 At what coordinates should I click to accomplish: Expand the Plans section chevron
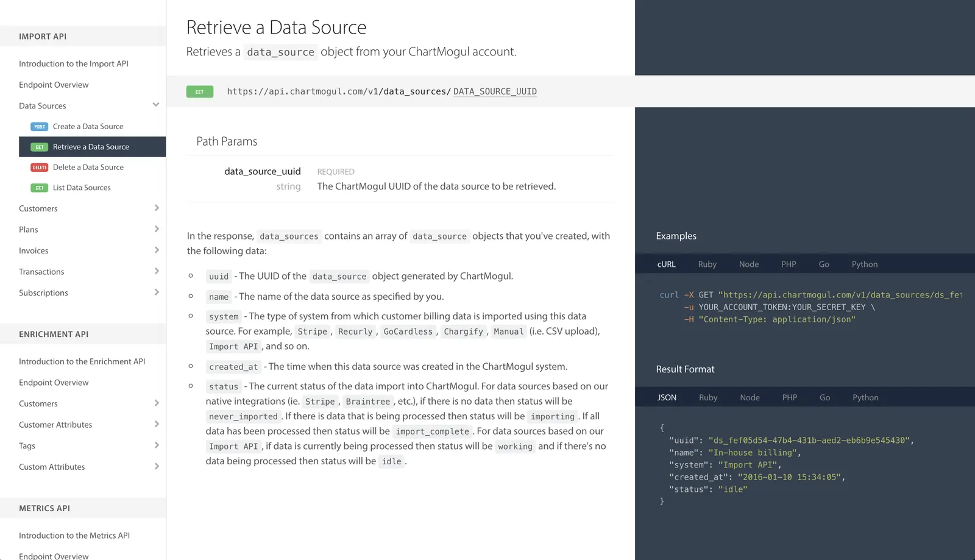point(157,229)
